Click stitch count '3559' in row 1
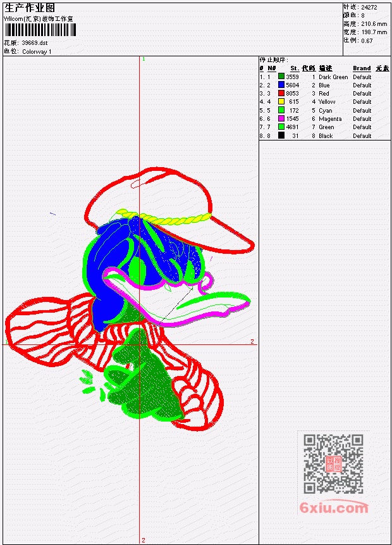The width and height of the screenshot is (392, 545). [292, 77]
